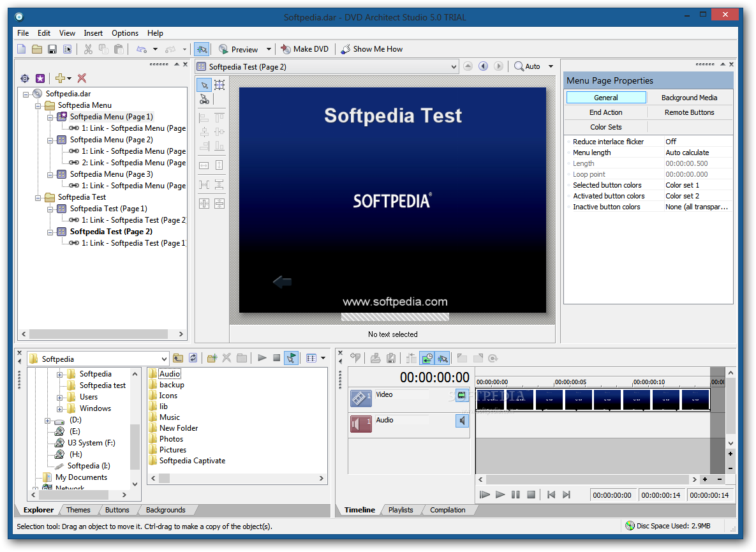The image size is (756, 552).
Task: Click the Up One Level folder icon in Explorer
Action: point(178,358)
